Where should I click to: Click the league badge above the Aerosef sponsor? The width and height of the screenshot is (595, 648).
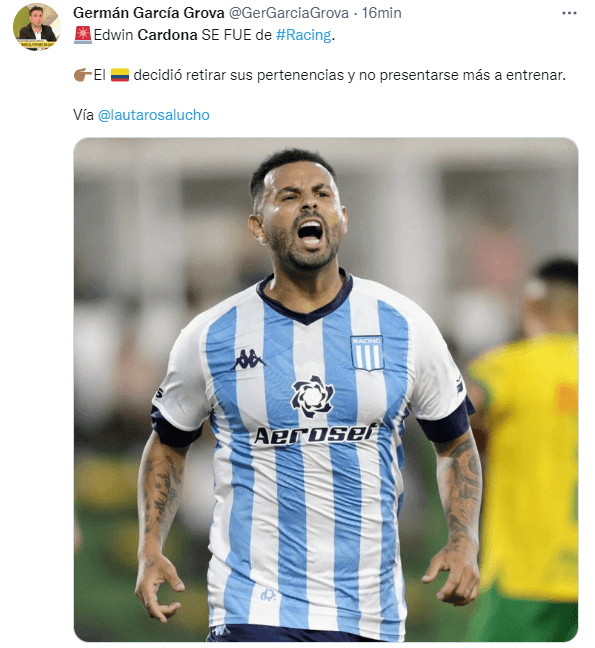pos(312,397)
